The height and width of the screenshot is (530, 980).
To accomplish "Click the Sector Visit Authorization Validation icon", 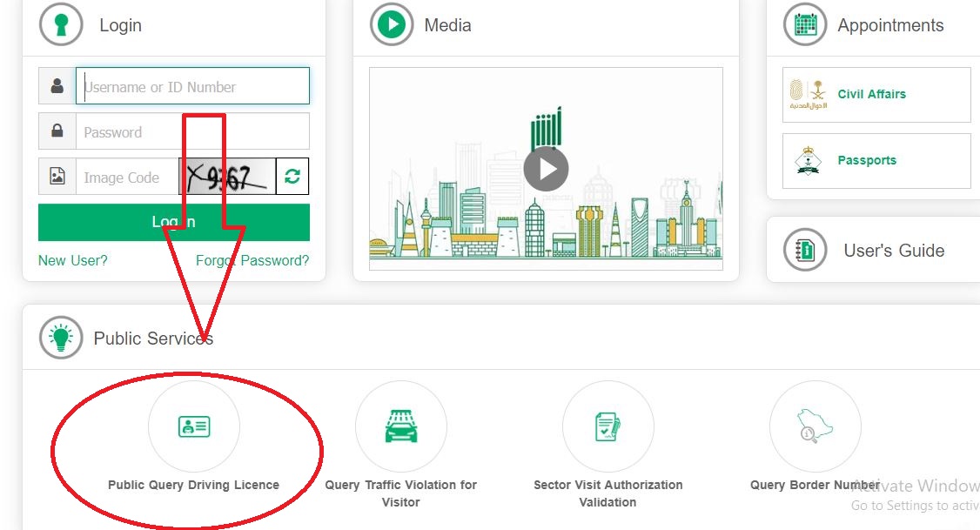I will pos(607,426).
